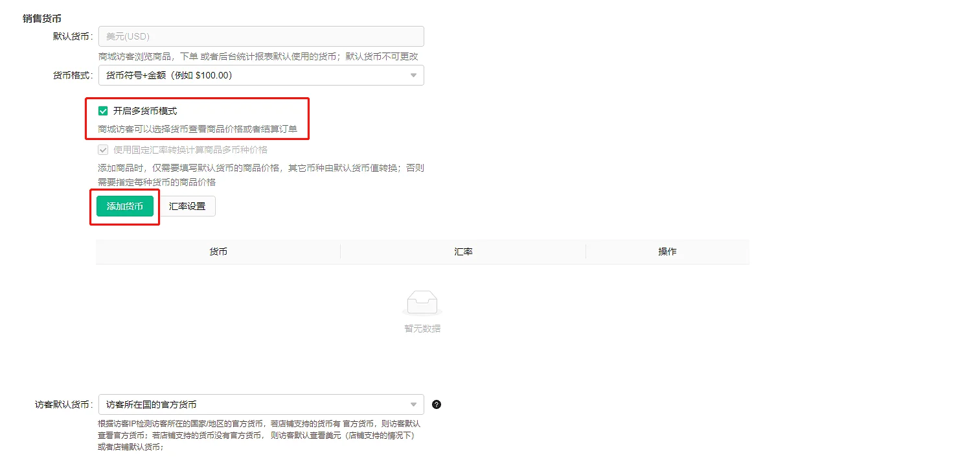
Task: Open the 汇率设置 button
Action: tap(187, 206)
